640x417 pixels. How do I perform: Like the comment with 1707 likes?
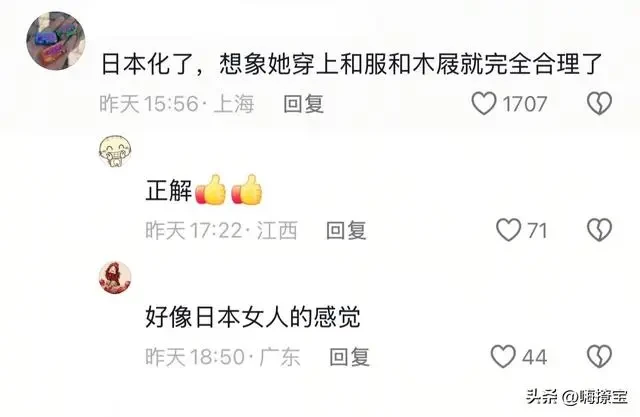[484, 103]
